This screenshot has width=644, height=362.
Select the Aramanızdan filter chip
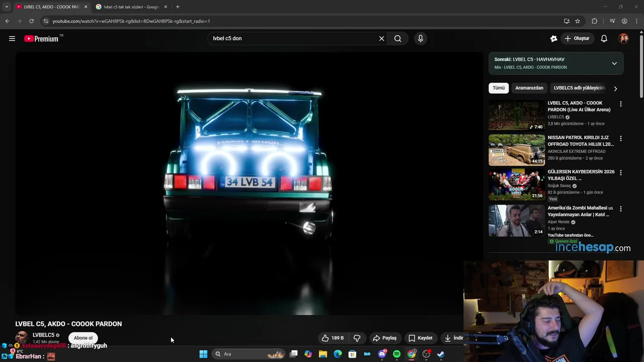tap(529, 88)
